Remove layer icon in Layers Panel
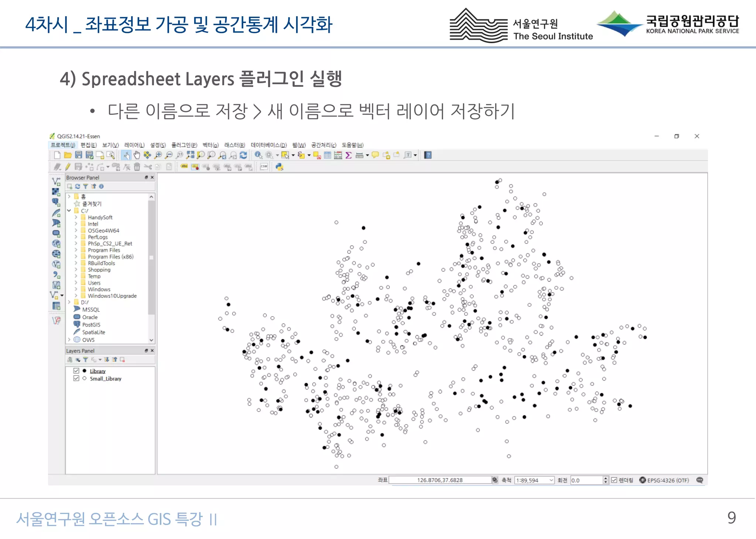 [123, 359]
